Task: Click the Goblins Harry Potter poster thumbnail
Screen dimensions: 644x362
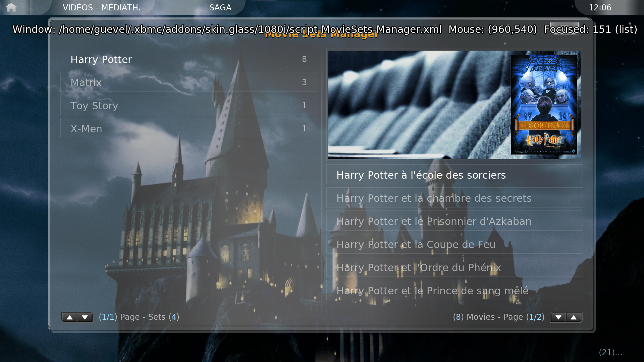Action: (x=544, y=105)
